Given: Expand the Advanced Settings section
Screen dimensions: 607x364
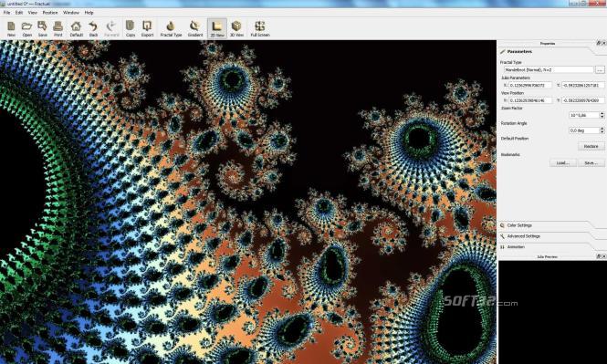Looking at the screenshot, I should (546, 236).
